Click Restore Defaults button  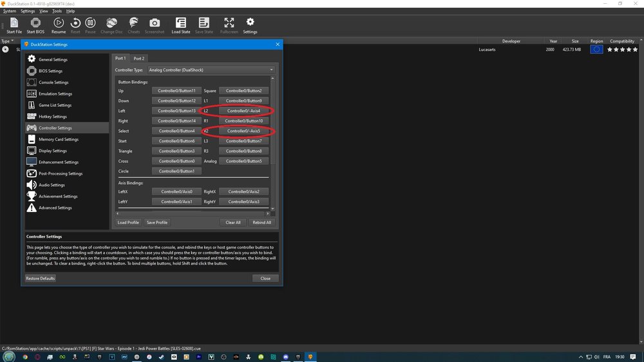tap(40, 278)
